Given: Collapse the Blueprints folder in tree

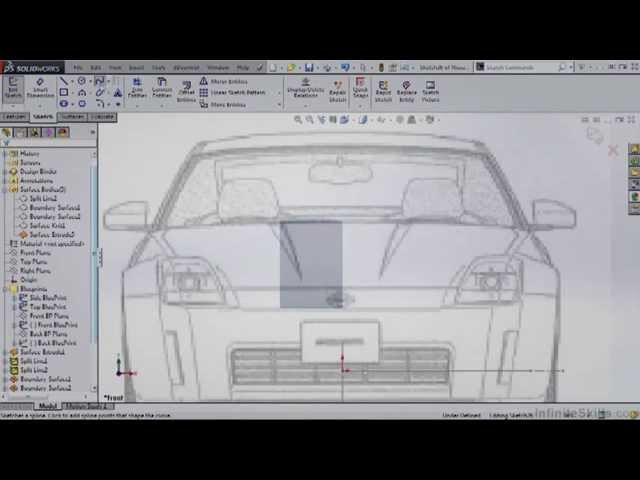Looking at the screenshot, I should (x=5, y=289).
